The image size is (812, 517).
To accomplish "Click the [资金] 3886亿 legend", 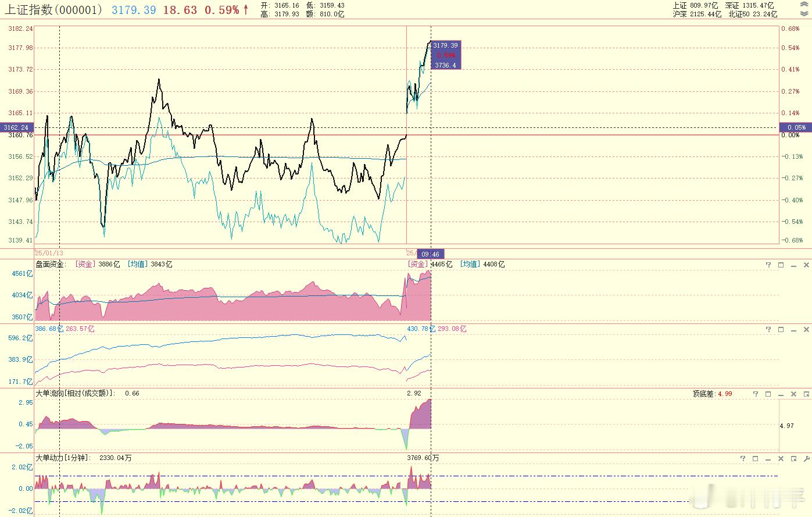I will tap(98, 264).
